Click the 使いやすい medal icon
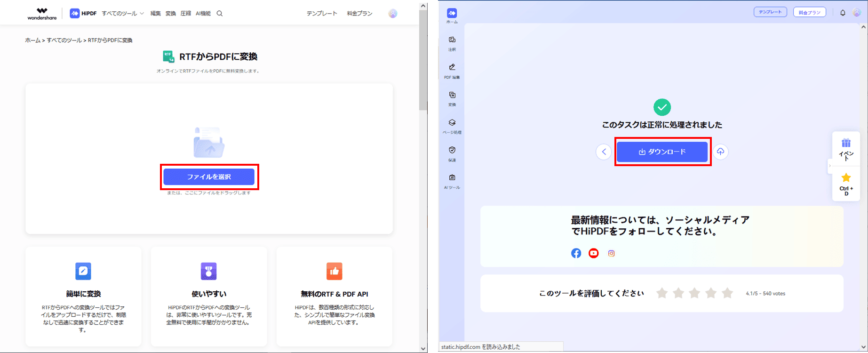The width and height of the screenshot is (868, 353). point(209,271)
